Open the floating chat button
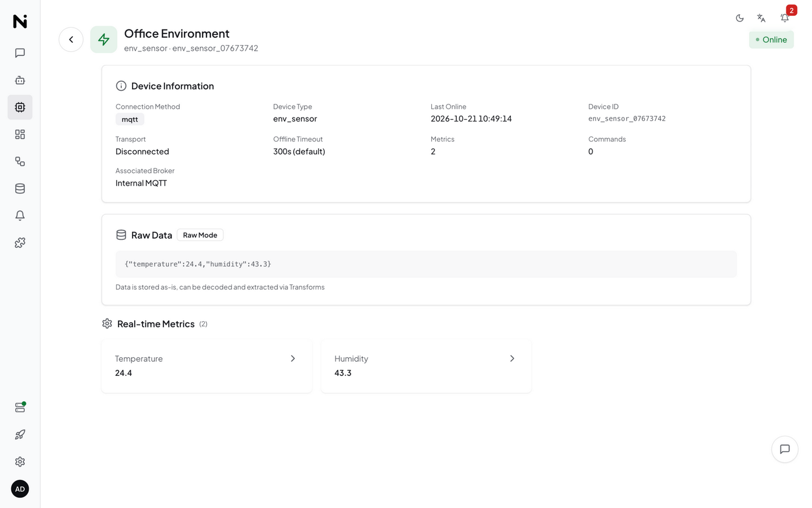812x508 pixels. [785, 449]
